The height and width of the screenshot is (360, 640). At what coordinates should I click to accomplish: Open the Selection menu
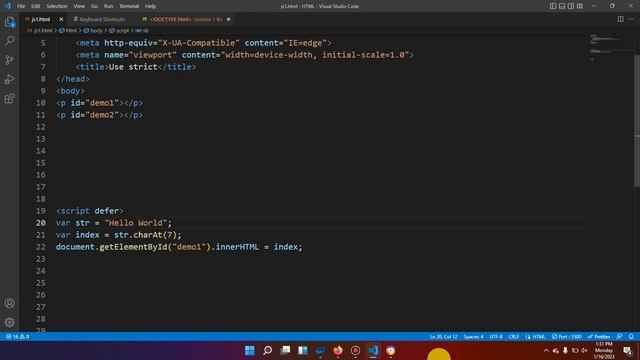click(x=56, y=6)
